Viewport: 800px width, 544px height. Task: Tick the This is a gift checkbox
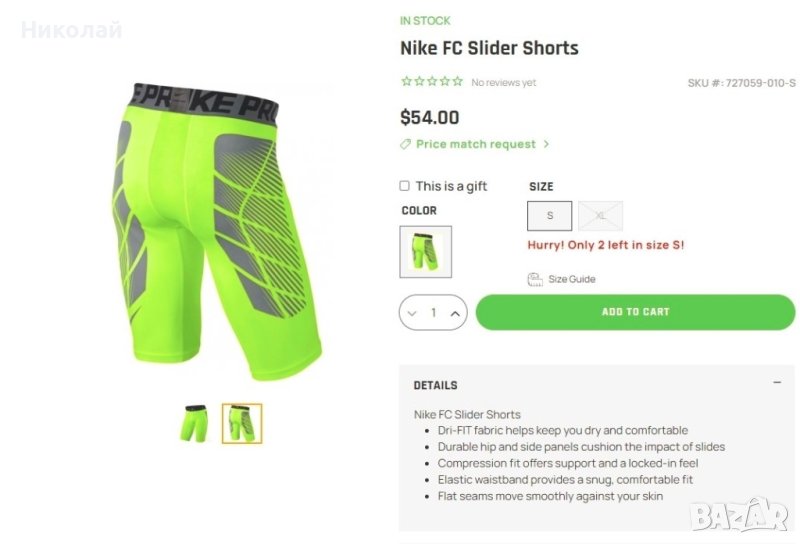[405, 186]
